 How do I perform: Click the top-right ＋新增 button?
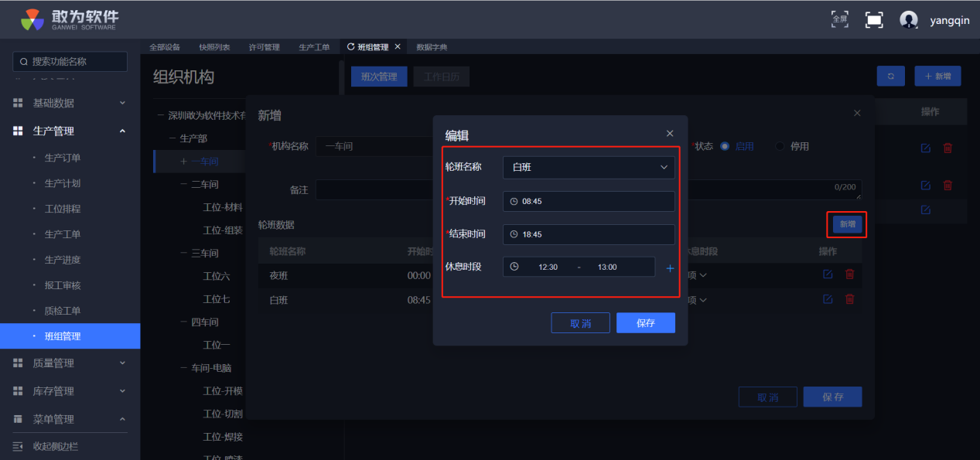[x=937, y=76]
